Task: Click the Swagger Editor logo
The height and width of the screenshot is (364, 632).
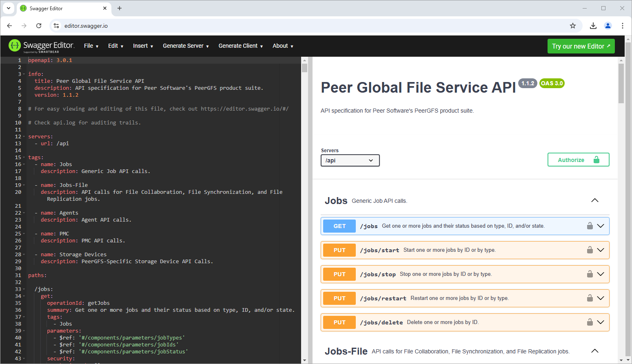Action: 41,46
